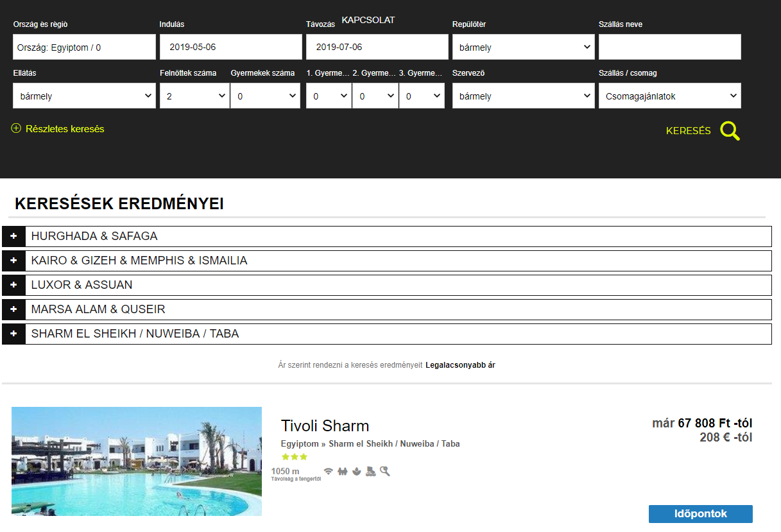This screenshot has width=781, height=532.
Task: Expand SHARM EL SHEIKH / NUWEIBA / TABA plus
Action: [13, 334]
